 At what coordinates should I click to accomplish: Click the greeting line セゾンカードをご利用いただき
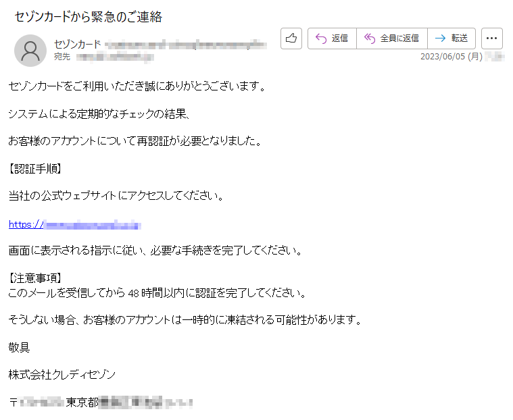[138, 86]
